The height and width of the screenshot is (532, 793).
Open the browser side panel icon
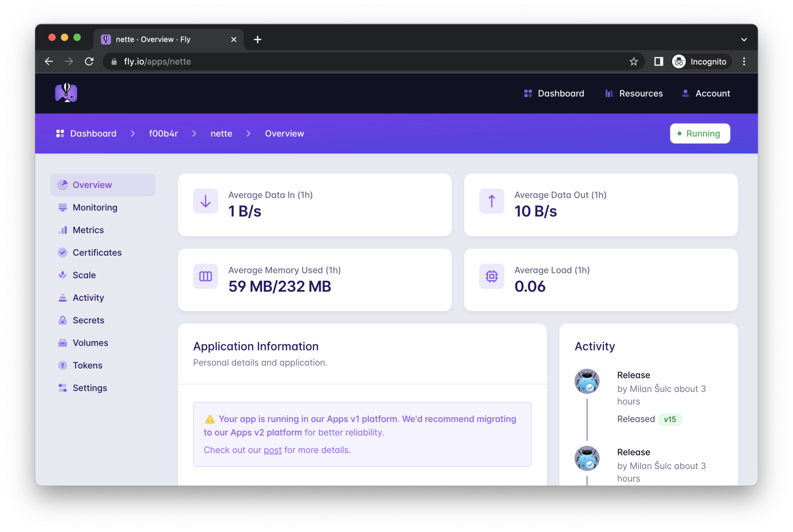click(659, 61)
